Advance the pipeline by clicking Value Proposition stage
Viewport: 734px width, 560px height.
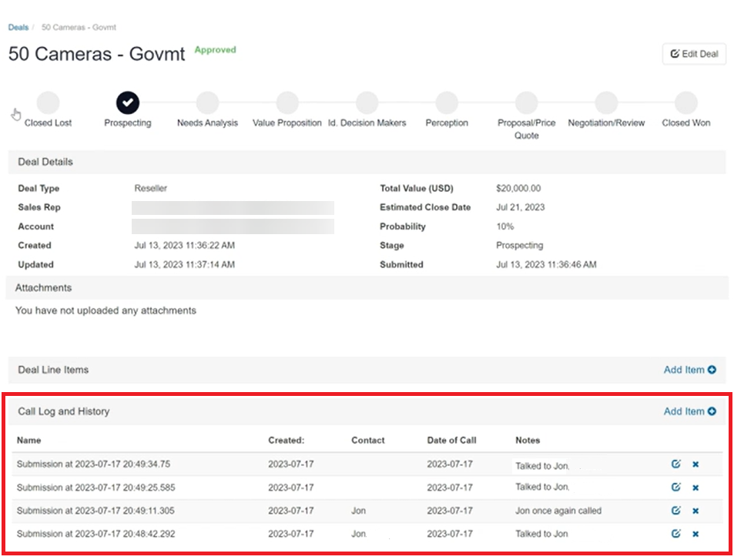[x=287, y=101]
